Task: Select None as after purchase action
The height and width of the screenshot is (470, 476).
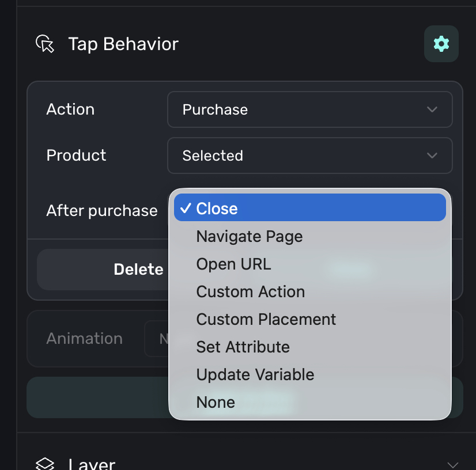Action: pyautogui.click(x=216, y=402)
